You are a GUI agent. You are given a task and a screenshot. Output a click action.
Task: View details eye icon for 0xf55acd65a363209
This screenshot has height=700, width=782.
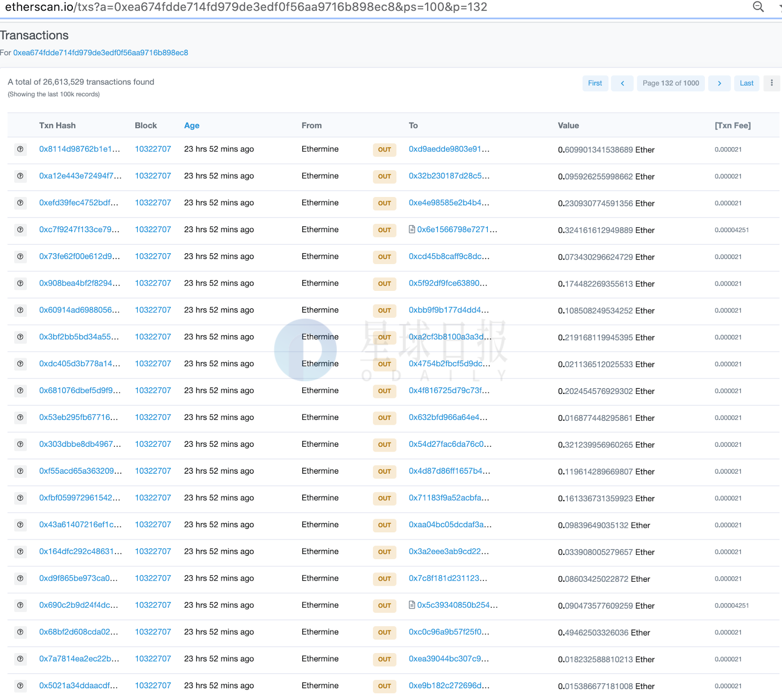point(21,472)
